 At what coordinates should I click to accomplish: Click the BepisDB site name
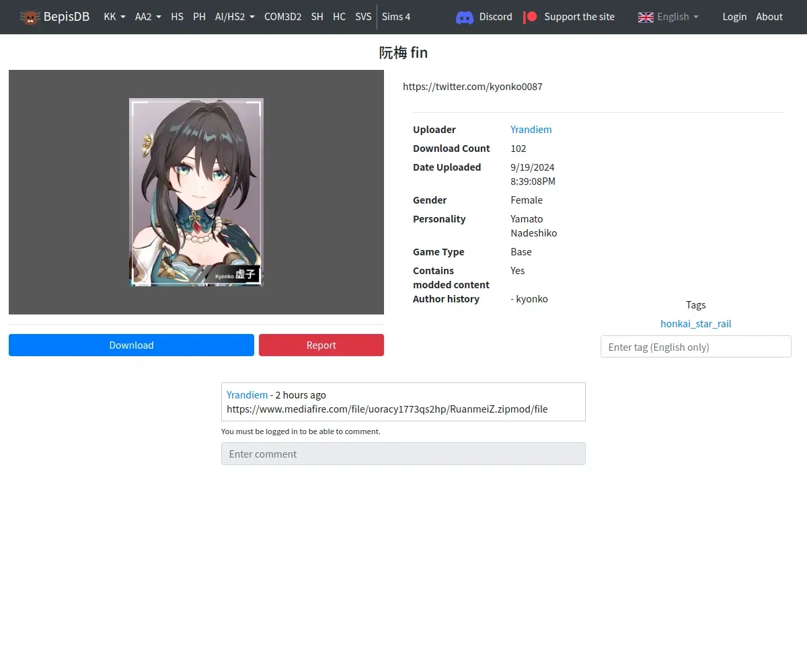click(x=67, y=17)
